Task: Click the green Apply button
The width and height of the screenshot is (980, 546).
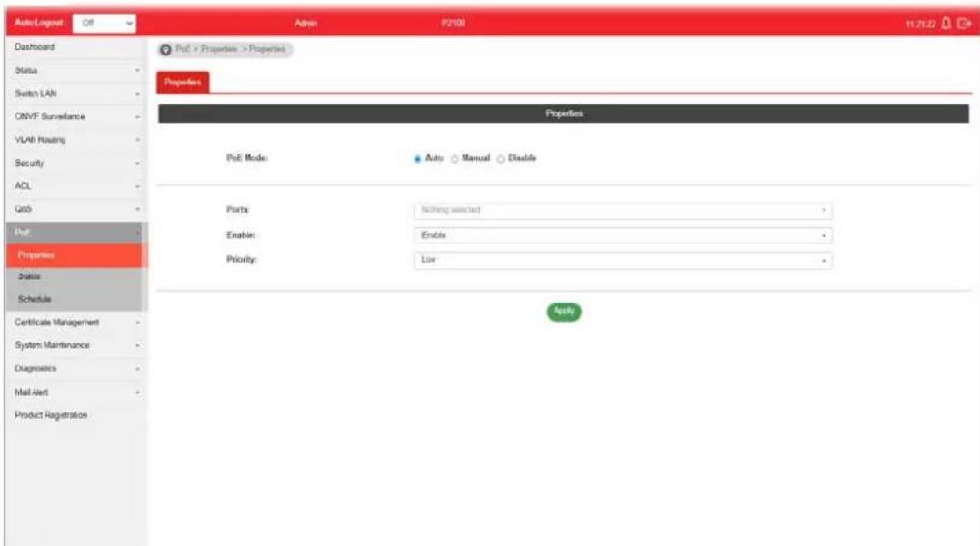Action: pos(564,311)
